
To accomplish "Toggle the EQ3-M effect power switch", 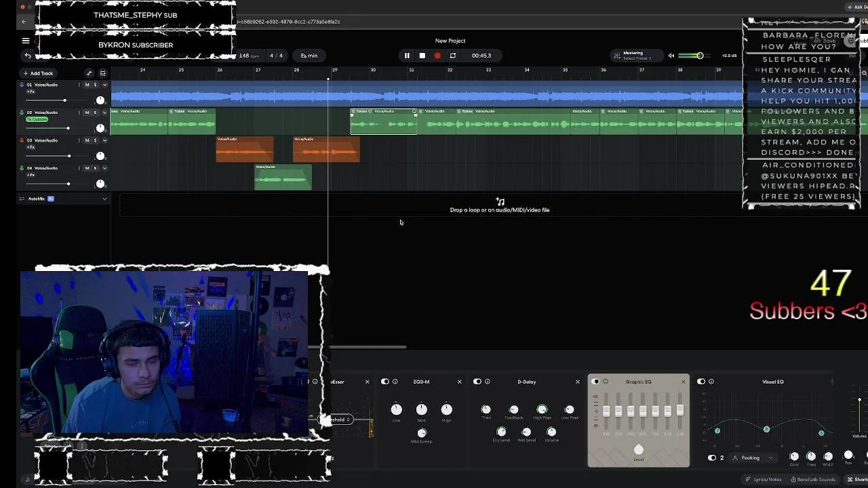I will point(385,382).
